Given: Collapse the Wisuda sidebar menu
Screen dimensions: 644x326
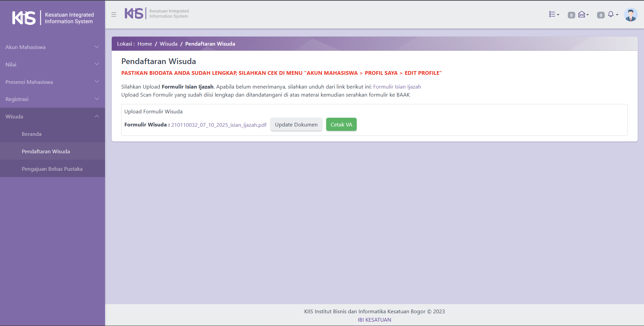Looking at the screenshot, I should [x=52, y=117].
